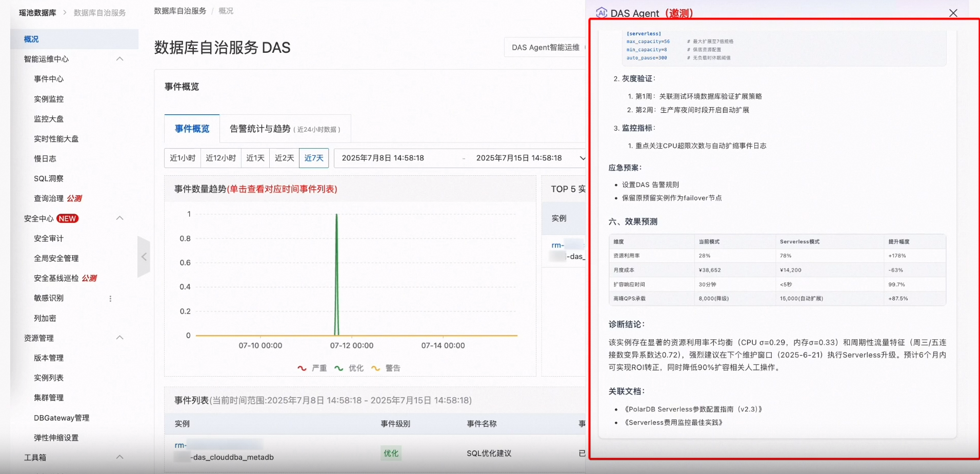This screenshot has width=980, height=474.
Task: Collapse the left sidebar with arrow handle
Action: pos(144,257)
